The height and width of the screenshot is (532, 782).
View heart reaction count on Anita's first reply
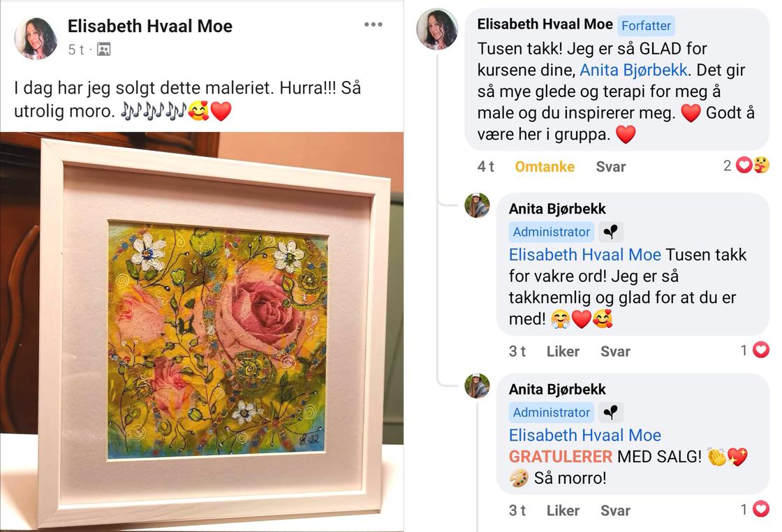(755, 350)
